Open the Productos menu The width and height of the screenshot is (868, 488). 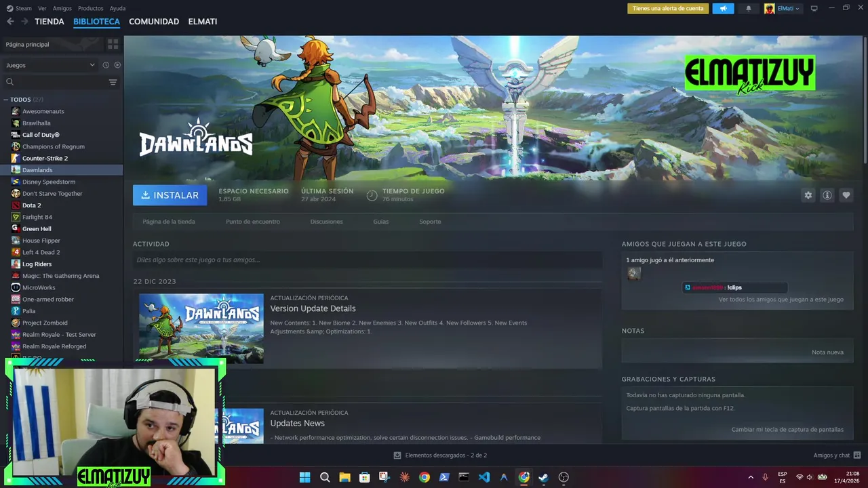coord(91,8)
